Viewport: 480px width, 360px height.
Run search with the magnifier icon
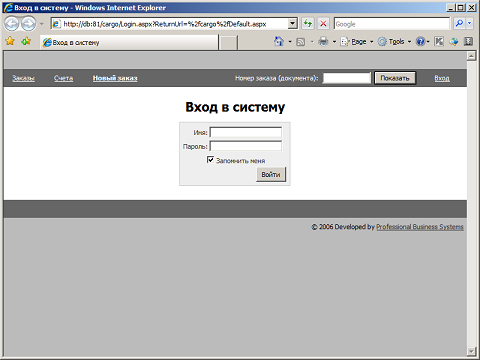click(x=459, y=24)
